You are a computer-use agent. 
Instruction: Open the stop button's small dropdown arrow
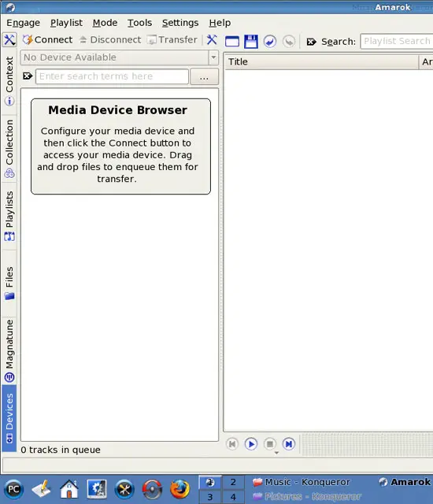click(x=276, y=453)
